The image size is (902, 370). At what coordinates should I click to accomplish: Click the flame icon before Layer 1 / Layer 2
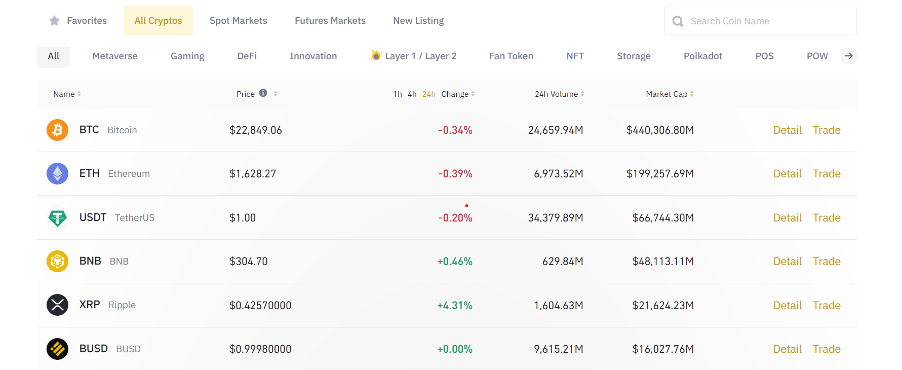point(376,55)
